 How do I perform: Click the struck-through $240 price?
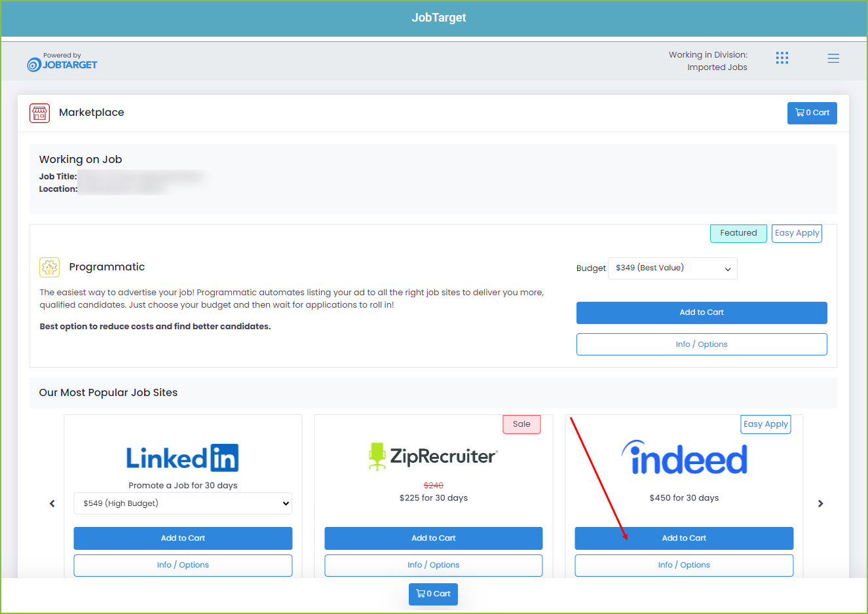[434, 486]
